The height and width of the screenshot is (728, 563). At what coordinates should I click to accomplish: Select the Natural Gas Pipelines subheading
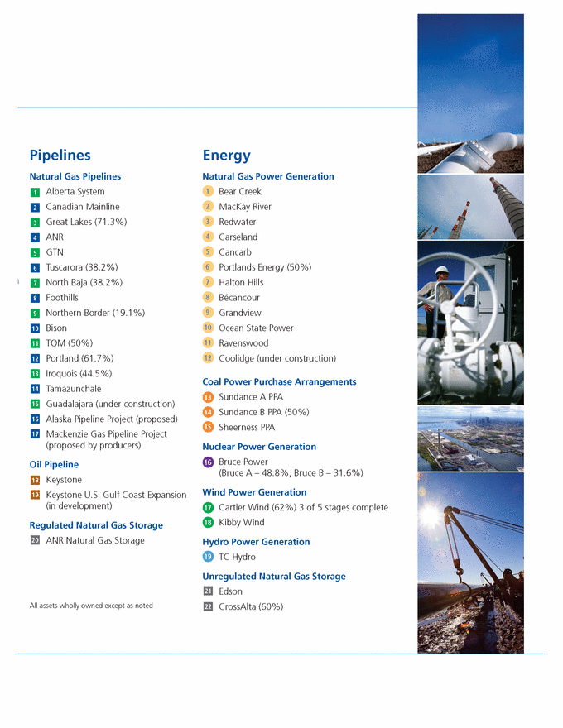tap(75, 176)
